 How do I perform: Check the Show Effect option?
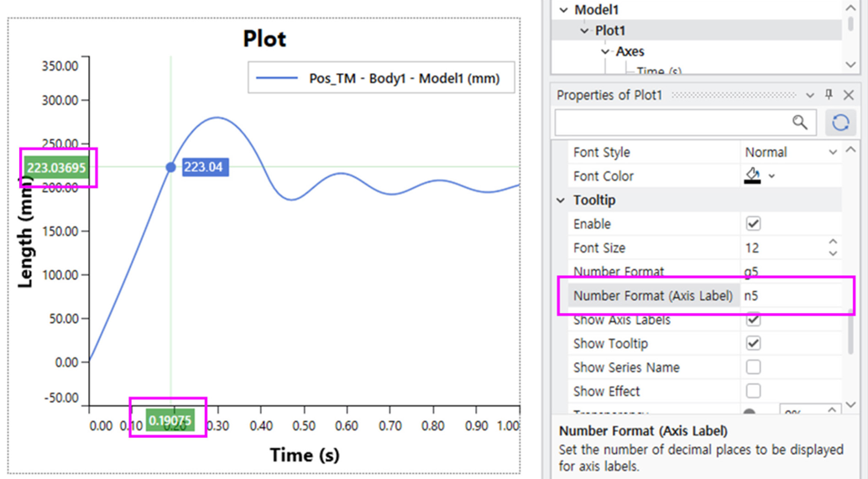point(753,391)
